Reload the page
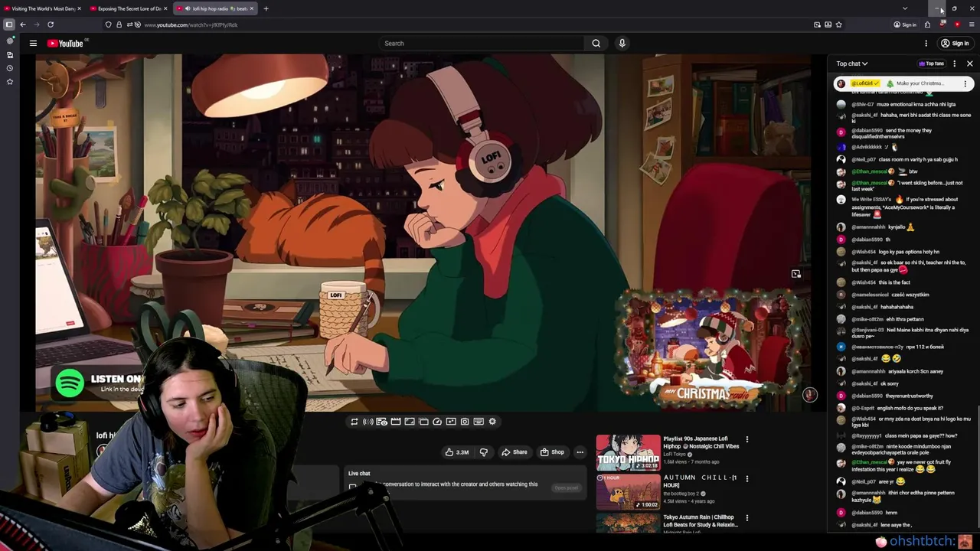980x551 pixels. [x=51, y=24]
